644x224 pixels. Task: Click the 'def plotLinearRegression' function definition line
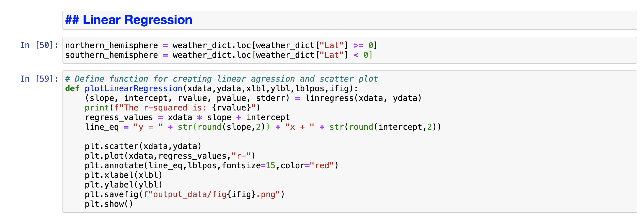coord(212,88)
